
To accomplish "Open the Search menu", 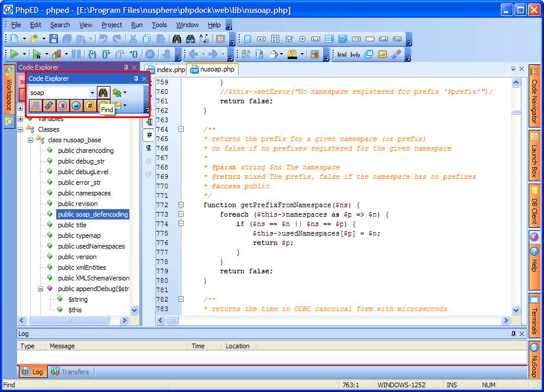I will 60,25.
